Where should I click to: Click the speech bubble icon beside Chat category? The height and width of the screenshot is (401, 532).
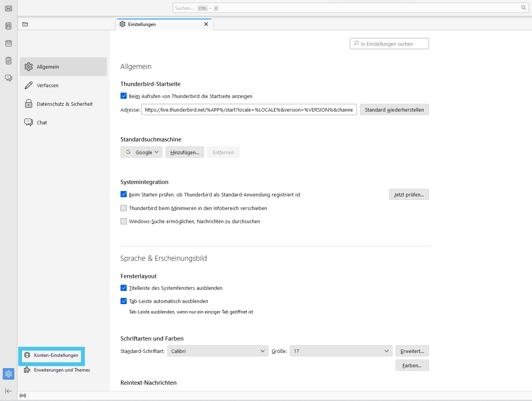click(29, 122)
